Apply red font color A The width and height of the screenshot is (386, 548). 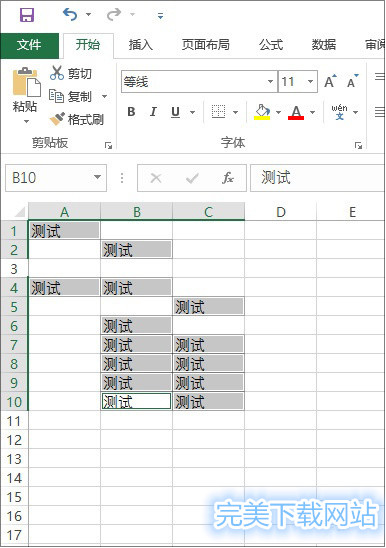[x=296, y=112]
